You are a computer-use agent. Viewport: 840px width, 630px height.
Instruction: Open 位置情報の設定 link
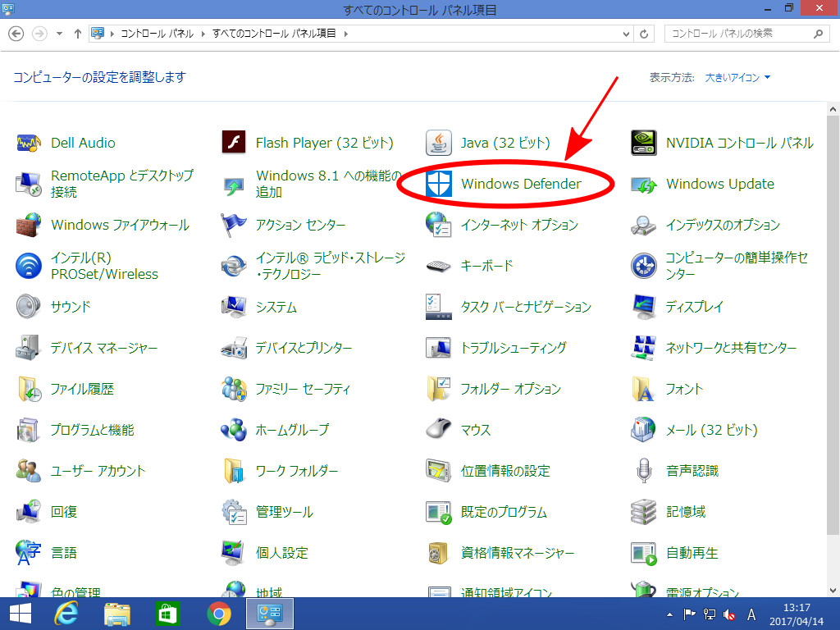[505, 471]
